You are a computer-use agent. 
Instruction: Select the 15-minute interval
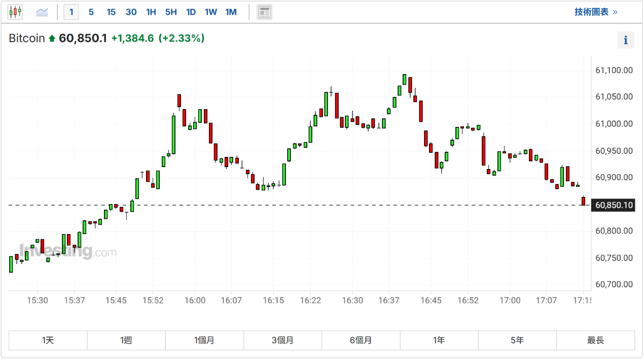111,12
